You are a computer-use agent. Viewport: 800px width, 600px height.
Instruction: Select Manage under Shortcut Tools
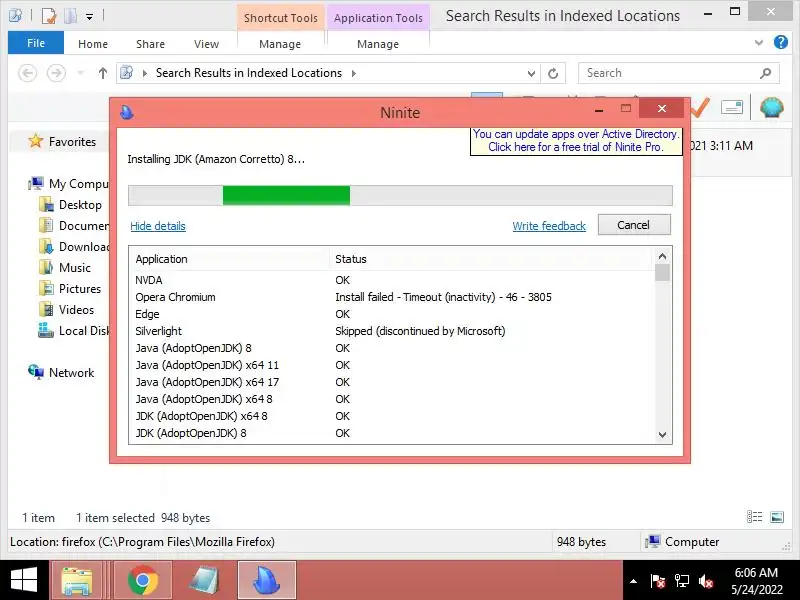(x=280, y=44)
